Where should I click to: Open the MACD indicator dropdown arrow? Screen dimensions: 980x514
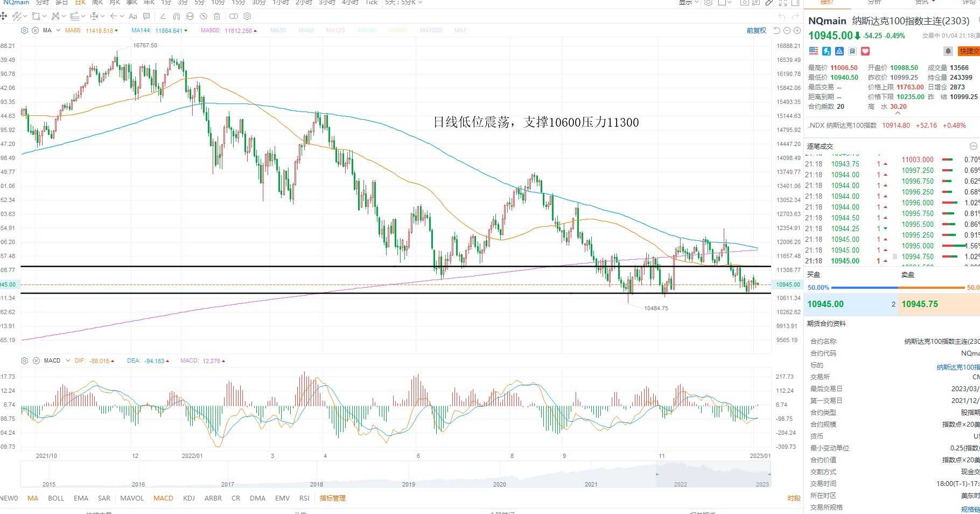[68, 360]
